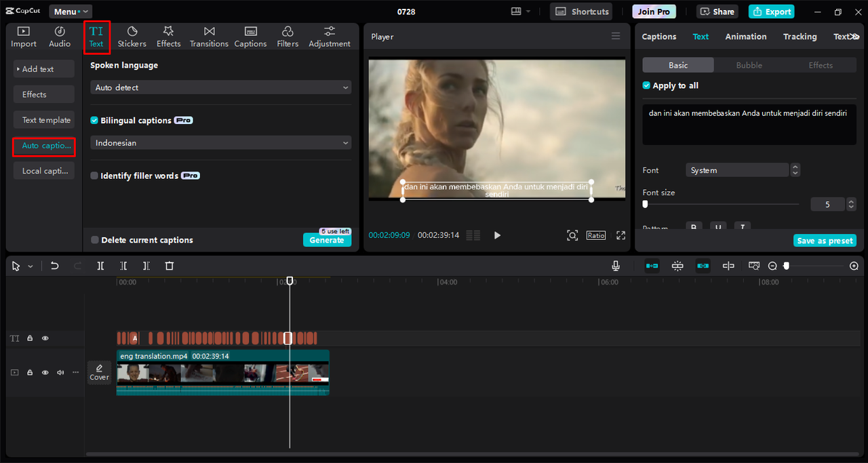
Task: Click the Generate captions button
Action: click(x=327, y=240)
